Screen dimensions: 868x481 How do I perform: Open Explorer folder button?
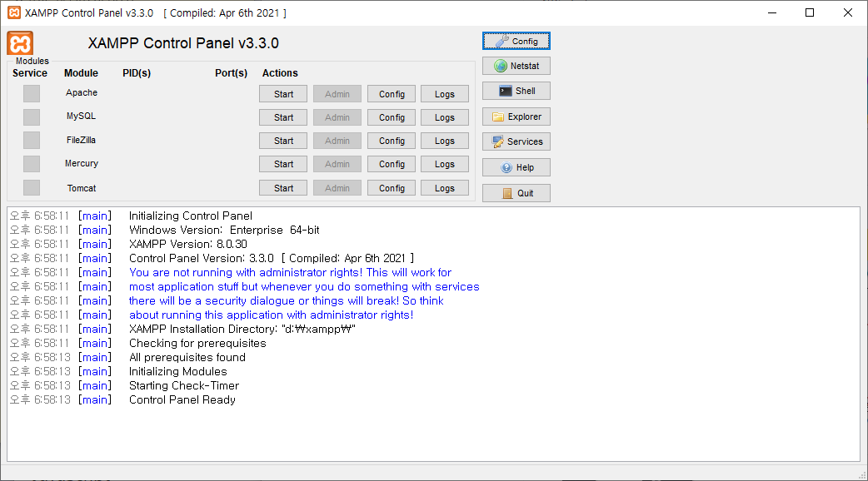pyautogui.click(x=516, y=117)
